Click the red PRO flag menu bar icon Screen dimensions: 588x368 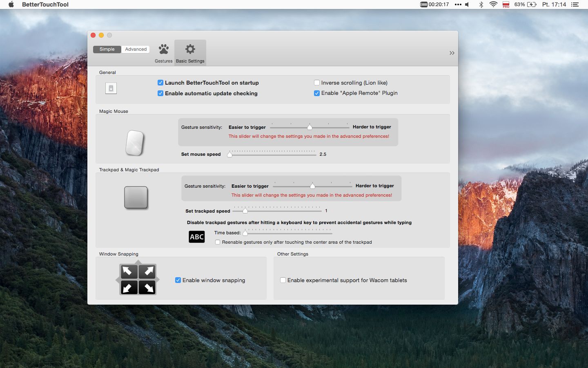(506, 4)
